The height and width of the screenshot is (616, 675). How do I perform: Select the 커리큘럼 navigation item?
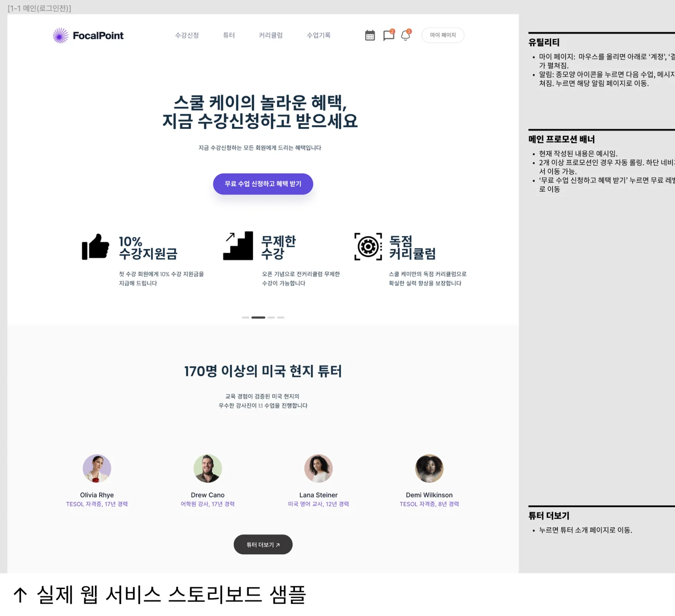[270, 35]
